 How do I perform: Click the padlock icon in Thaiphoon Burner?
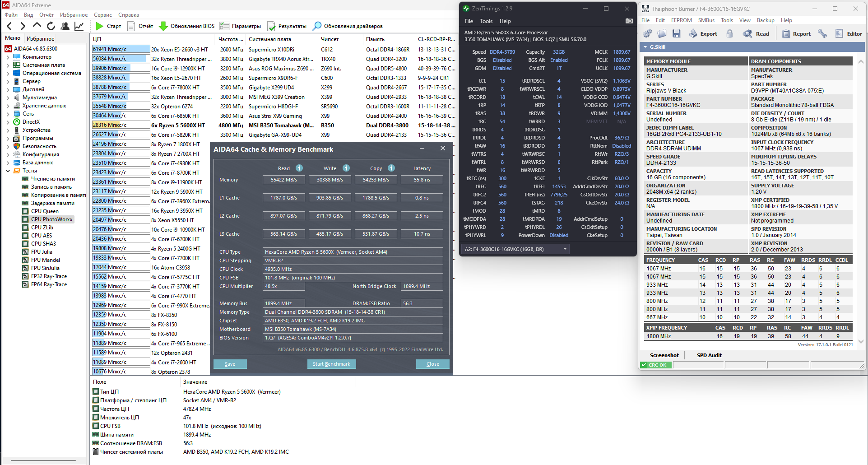coord(730,34)
